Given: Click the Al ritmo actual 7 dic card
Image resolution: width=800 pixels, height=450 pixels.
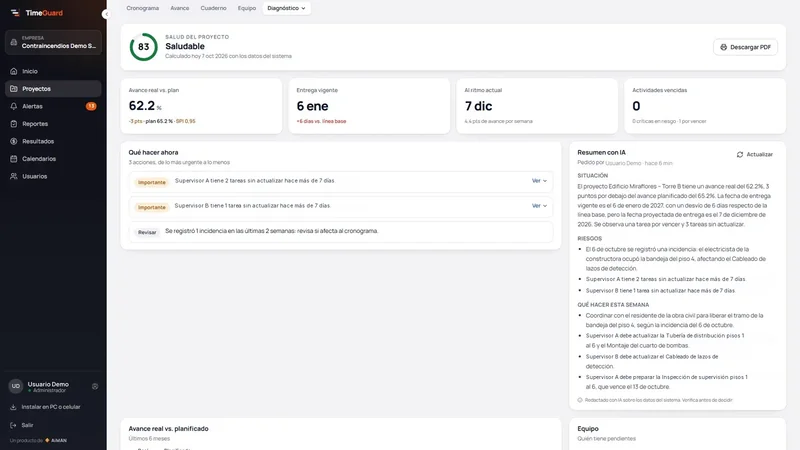Looking at the screenshot, I should tap(537, 106).
